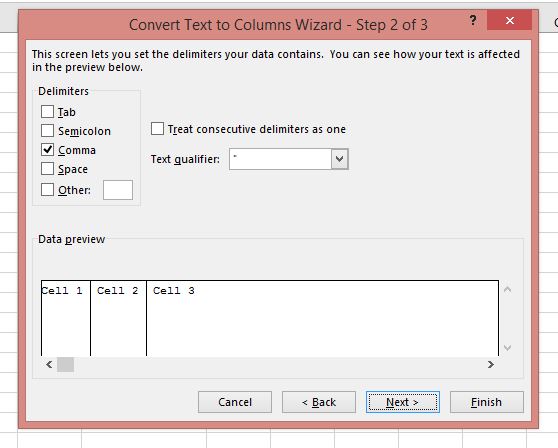Close the wizard dialog with X
The width and height of the screenshot is (558, 448).
[x=510, y=21]
